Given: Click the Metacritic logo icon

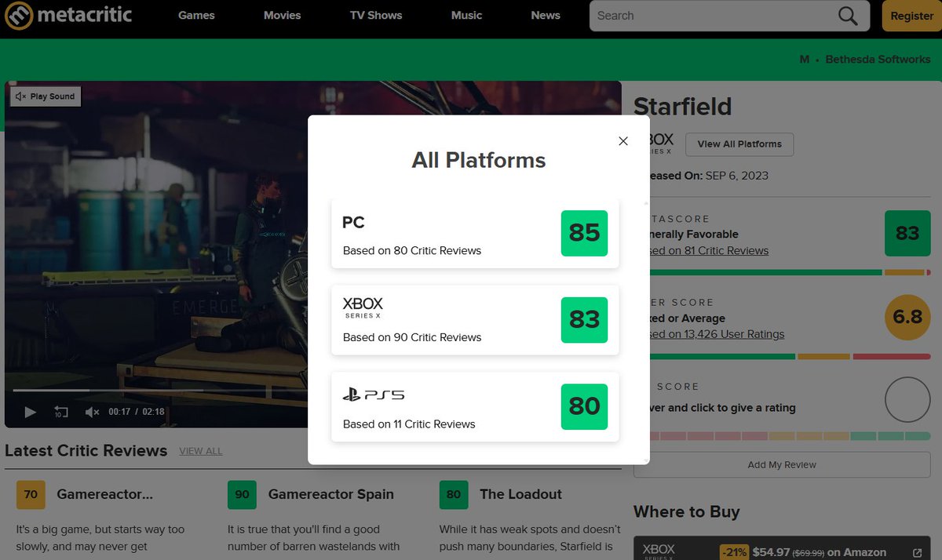Looking at the screenshot, I should coord(19,16).
